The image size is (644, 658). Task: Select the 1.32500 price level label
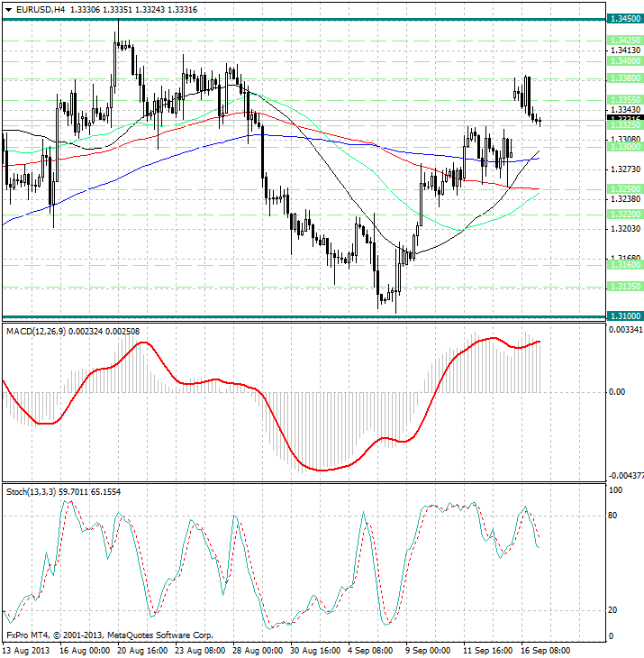[625, 189]
